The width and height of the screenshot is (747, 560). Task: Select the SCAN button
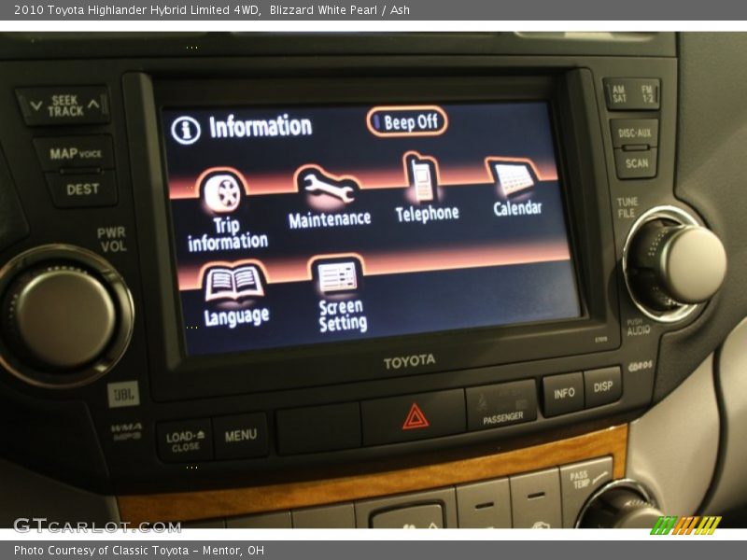(x=637, y=163)
